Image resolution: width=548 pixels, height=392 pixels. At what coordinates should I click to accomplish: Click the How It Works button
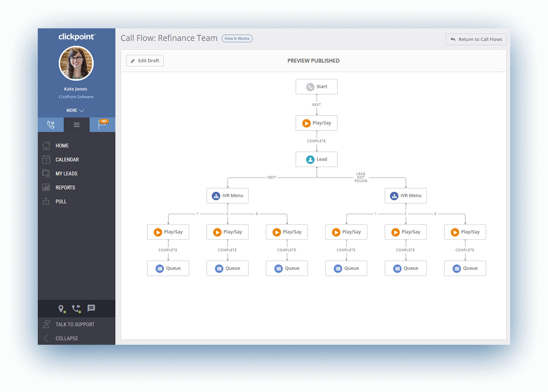tap(237, 38)
